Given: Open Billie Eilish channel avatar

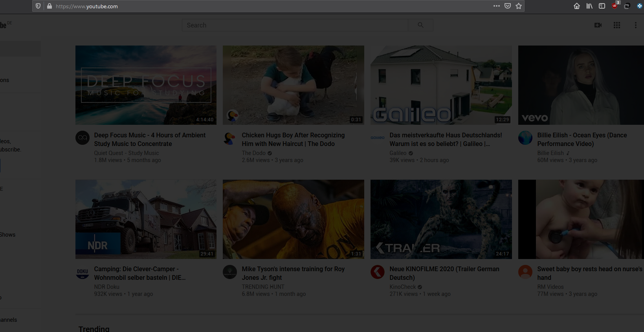Looking at the screenshot, I should pos(525,138).
